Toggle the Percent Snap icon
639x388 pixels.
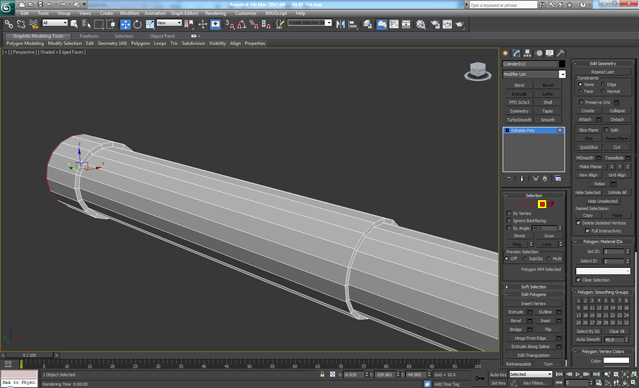[253, 24]
